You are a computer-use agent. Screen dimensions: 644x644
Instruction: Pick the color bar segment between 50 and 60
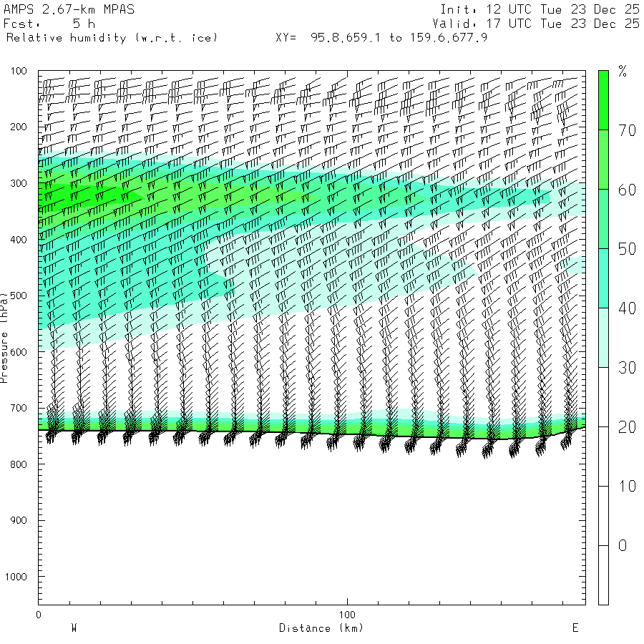[603, 218]
